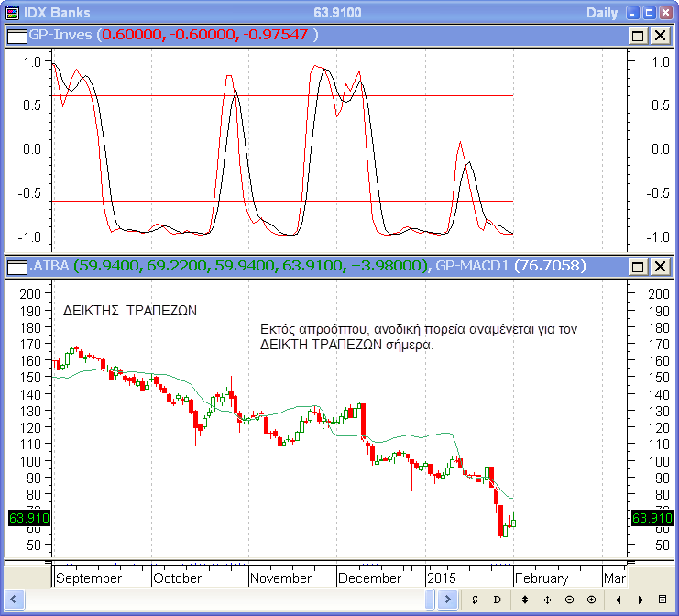Click the .ATBA pane menu icon
Screen dimensions: 679x616
17,267
